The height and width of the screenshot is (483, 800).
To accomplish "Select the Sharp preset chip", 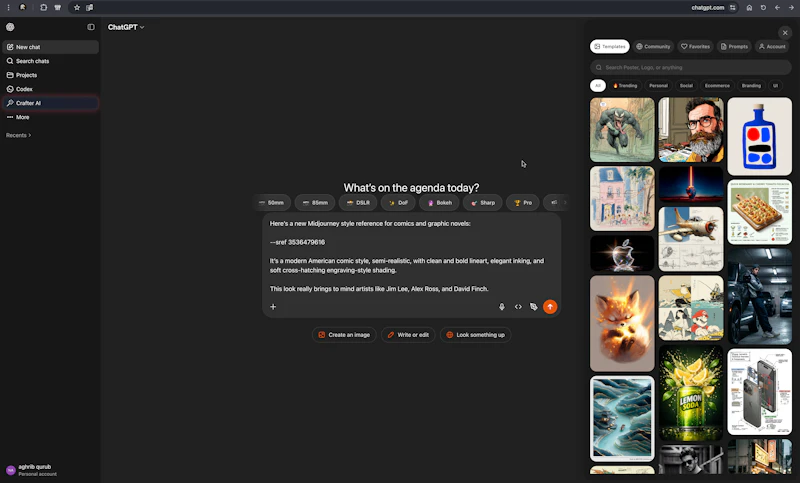I will coord(483,202).
